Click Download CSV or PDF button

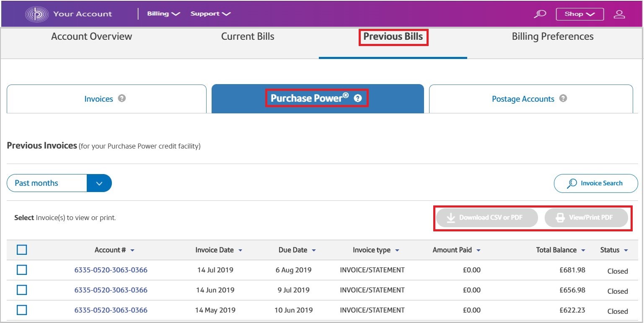[x=487, y=218]
